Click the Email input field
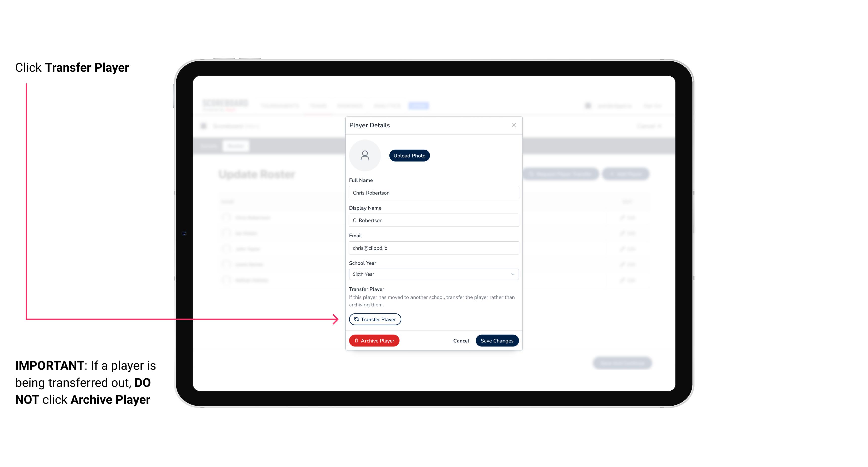Screen dimensions: 868x467 point(433,247)
